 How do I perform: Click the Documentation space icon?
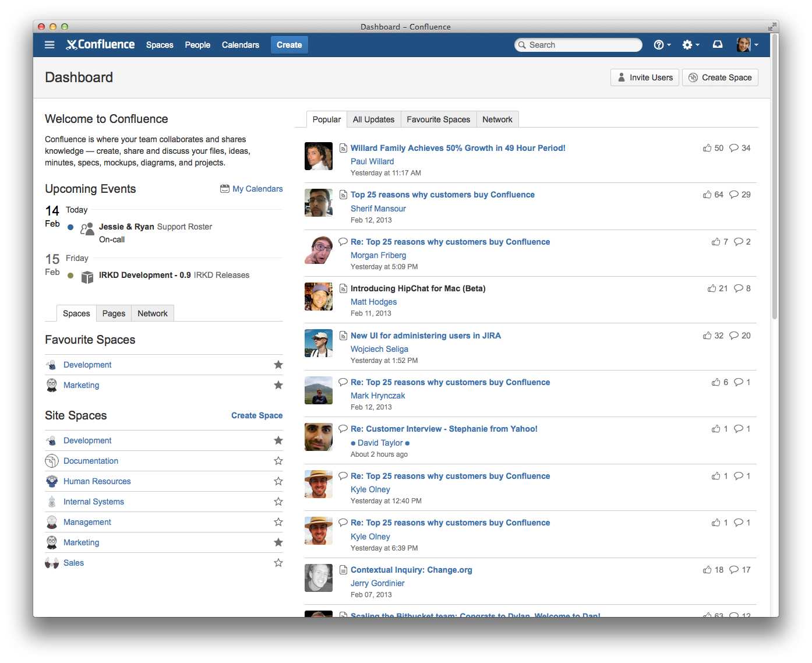[52, 461]
